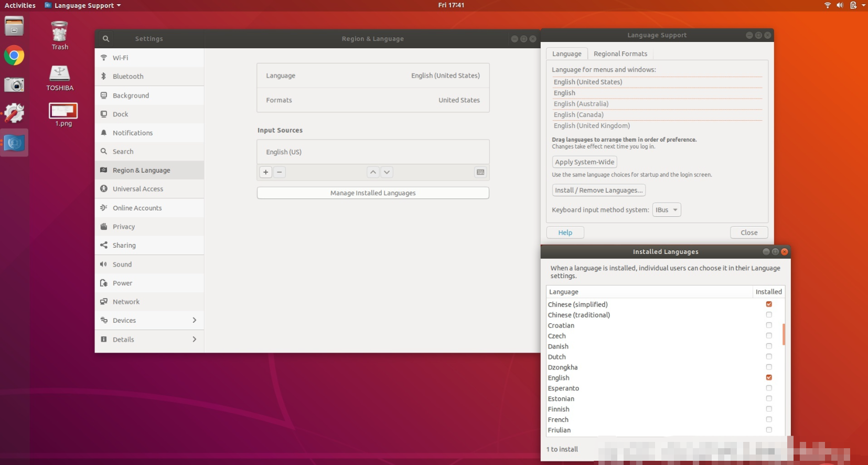Viewport: 868px width, 465px height.
Task: Move input source up
Action: pyautogui.click(x=373, y=172)
